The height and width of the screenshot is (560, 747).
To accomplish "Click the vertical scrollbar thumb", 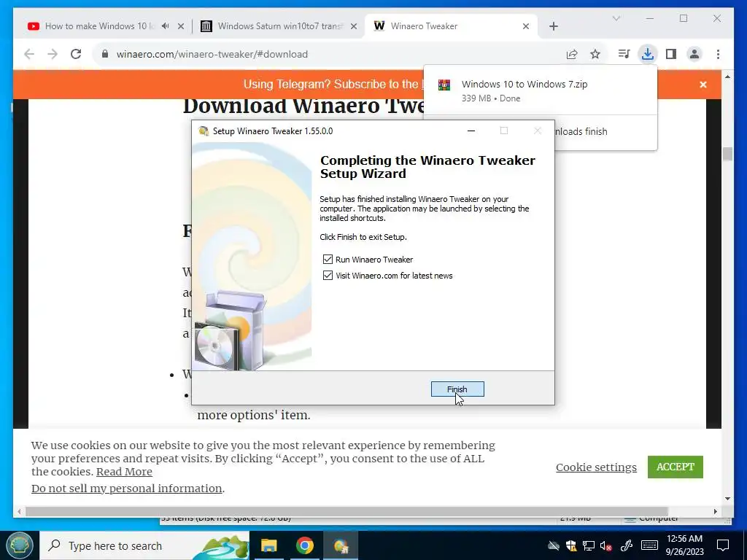I will [727, 155].
